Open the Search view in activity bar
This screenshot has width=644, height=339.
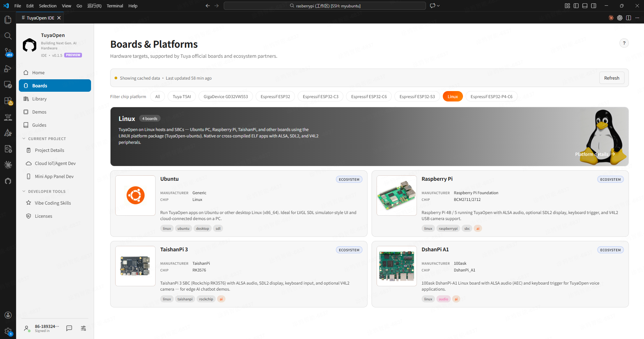coord(8,36)
